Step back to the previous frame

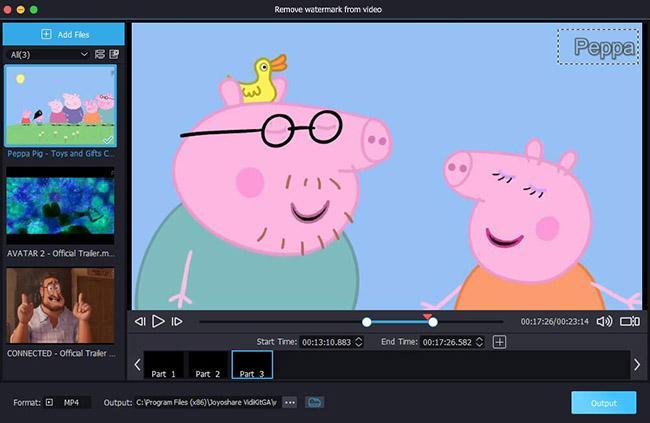pyautogui.click(x=140, y=321)
